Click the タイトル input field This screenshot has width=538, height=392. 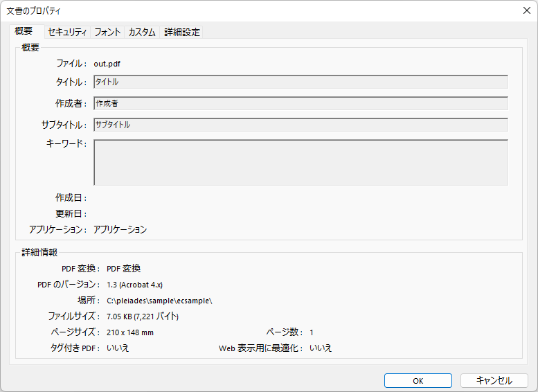pyautogui.click(x=301, y=82)
